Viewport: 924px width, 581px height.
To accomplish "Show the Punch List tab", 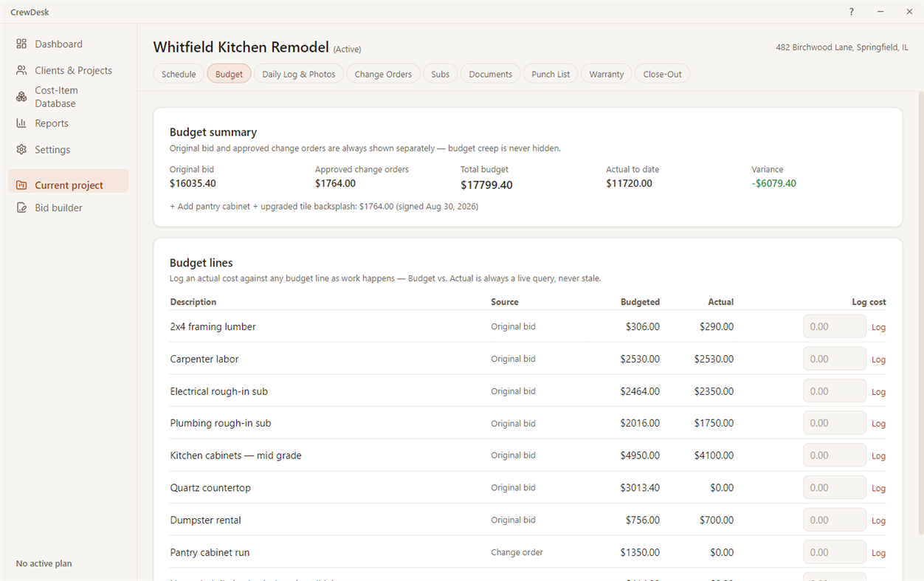I will 551,74.
